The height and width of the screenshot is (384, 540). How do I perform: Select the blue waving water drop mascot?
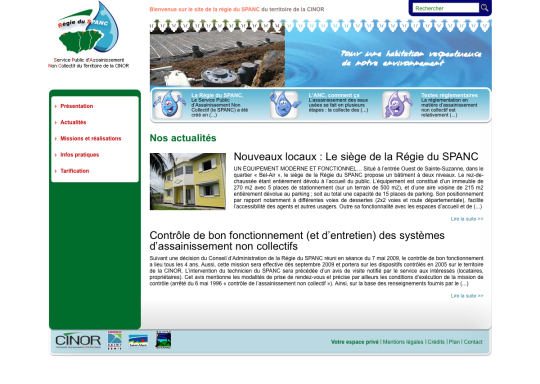[168, 104]
